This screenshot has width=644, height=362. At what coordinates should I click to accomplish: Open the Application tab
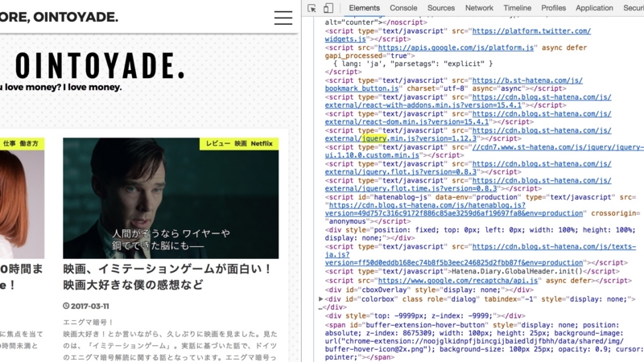point(594,8)
